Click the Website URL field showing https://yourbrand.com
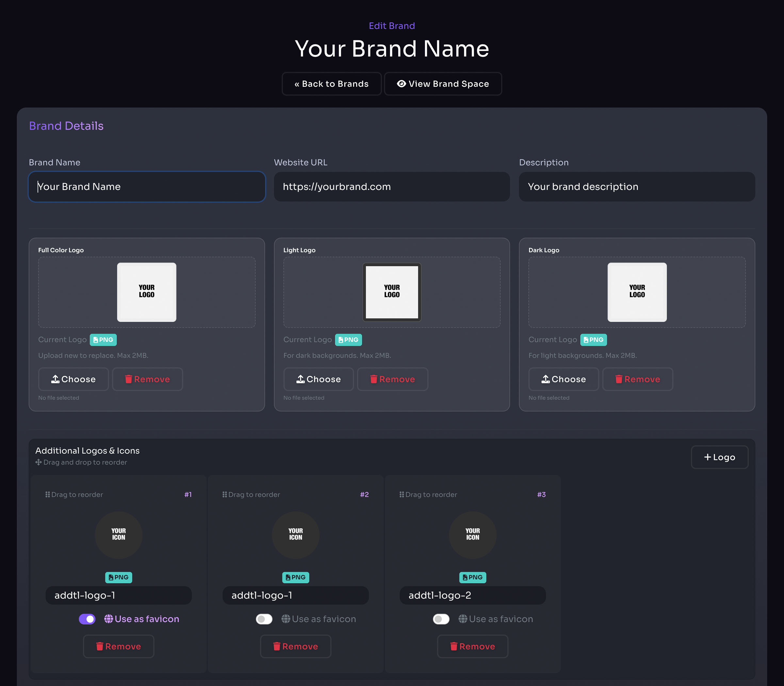This screenshot has height=686, width=784. pyautogui.click(x=391, y=187)
